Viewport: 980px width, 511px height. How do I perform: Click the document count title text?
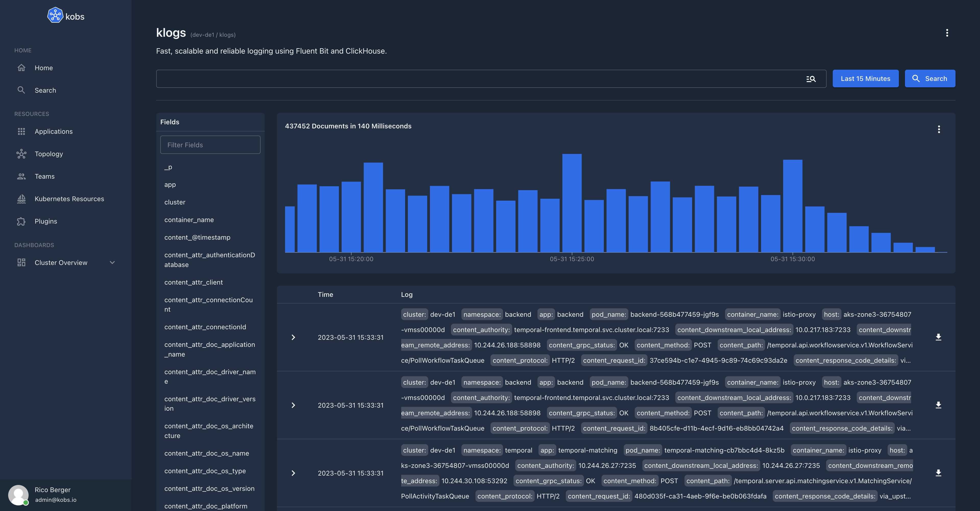(x=348, y=126)
